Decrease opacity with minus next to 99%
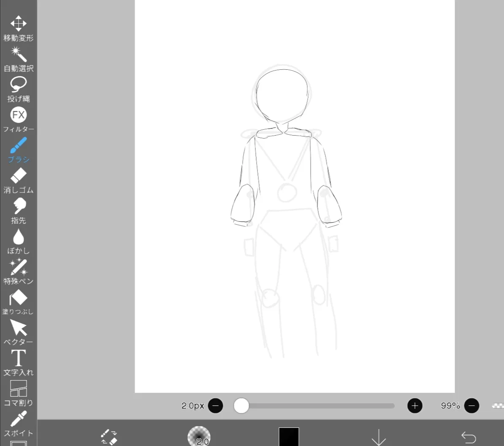Screen dimensions: 504x446 [471, 406]
